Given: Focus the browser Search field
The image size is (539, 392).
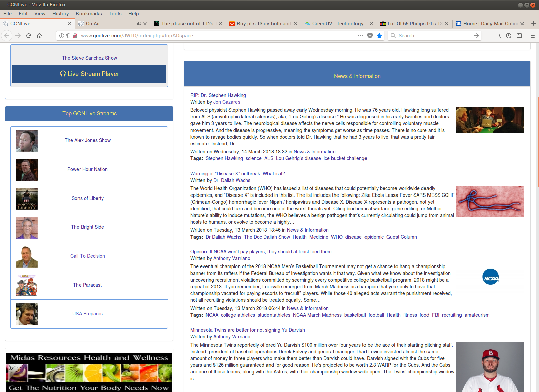Looking at the screenshot, I should (x=435, y=36).
